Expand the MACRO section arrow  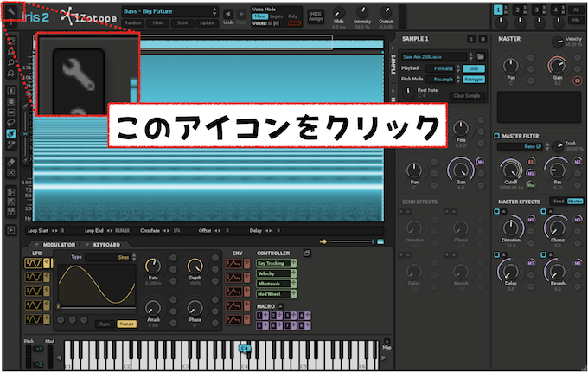[x=280, y=306]
